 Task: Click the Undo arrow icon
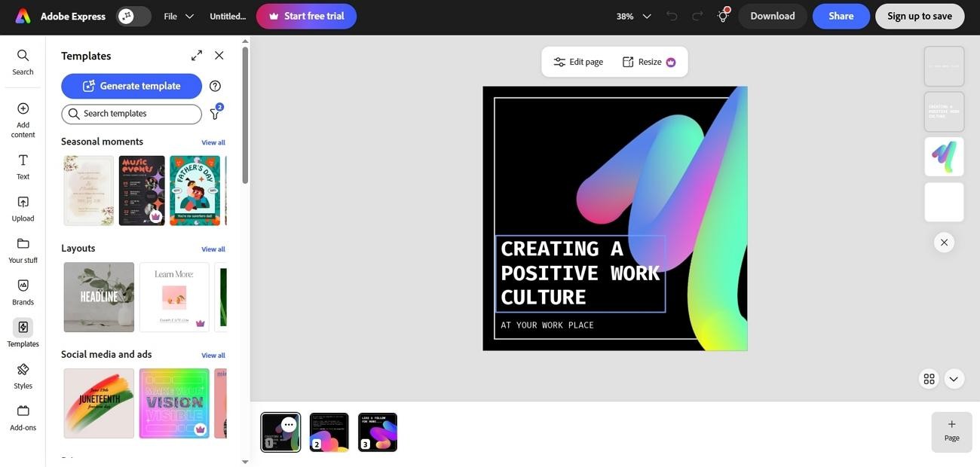672,16
